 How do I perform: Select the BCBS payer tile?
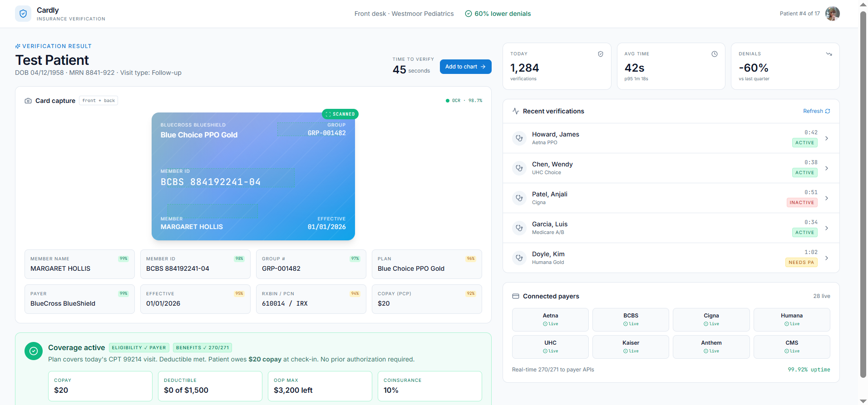pos(631,320)
